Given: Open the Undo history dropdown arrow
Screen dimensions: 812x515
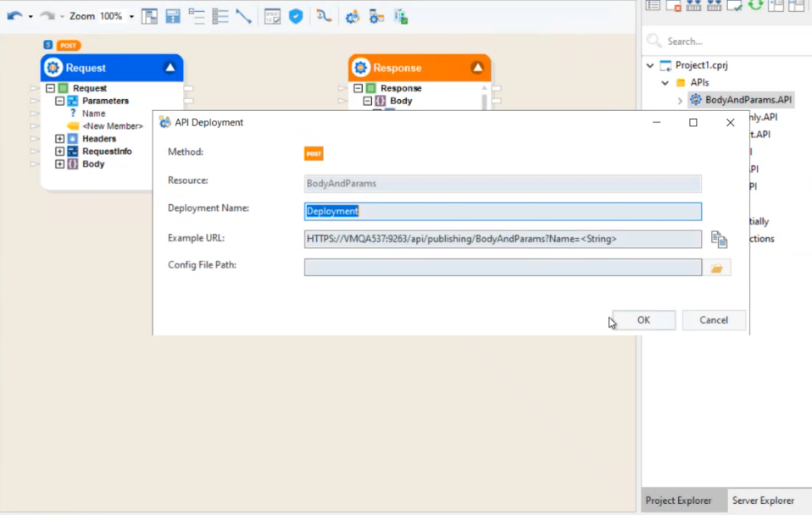Looking at the screenshot, I should (31, 17).
